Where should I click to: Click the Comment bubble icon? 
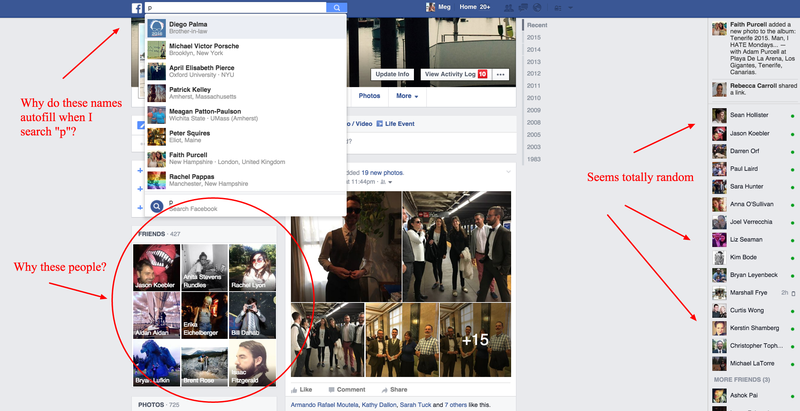click(331, 390)
